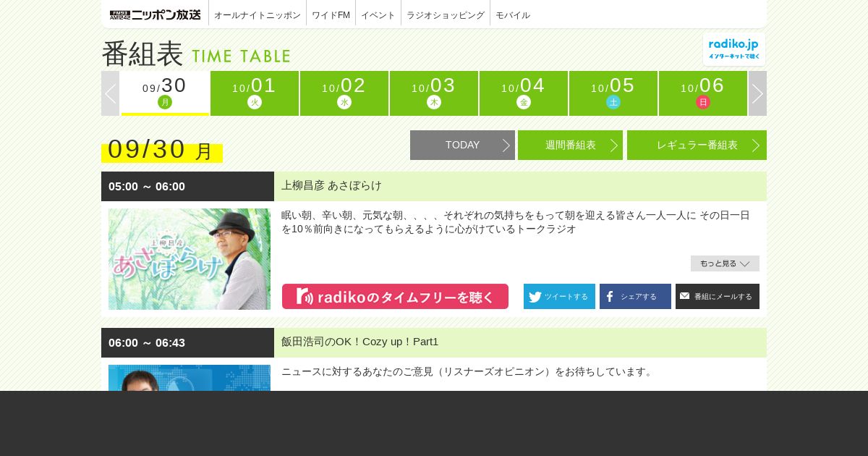Viewport: 868px width, 456px height.
Task: Click the Cozy up listener opinion description
Action: coord(467,371)
